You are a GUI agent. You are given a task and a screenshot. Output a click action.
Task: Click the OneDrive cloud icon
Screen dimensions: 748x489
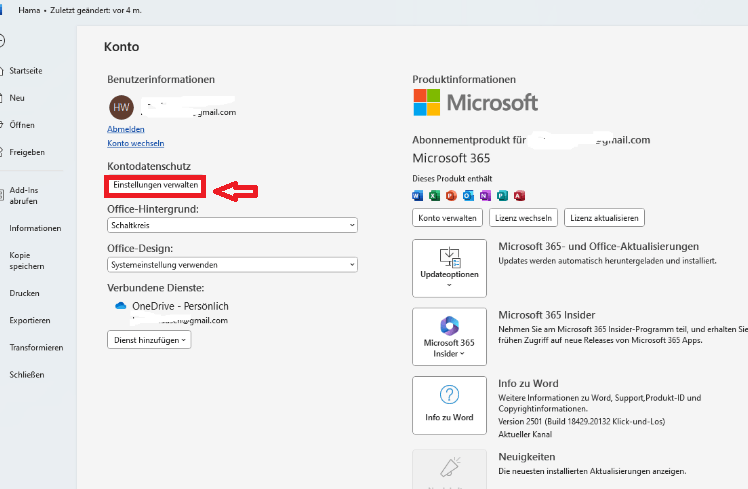(121, 306)
